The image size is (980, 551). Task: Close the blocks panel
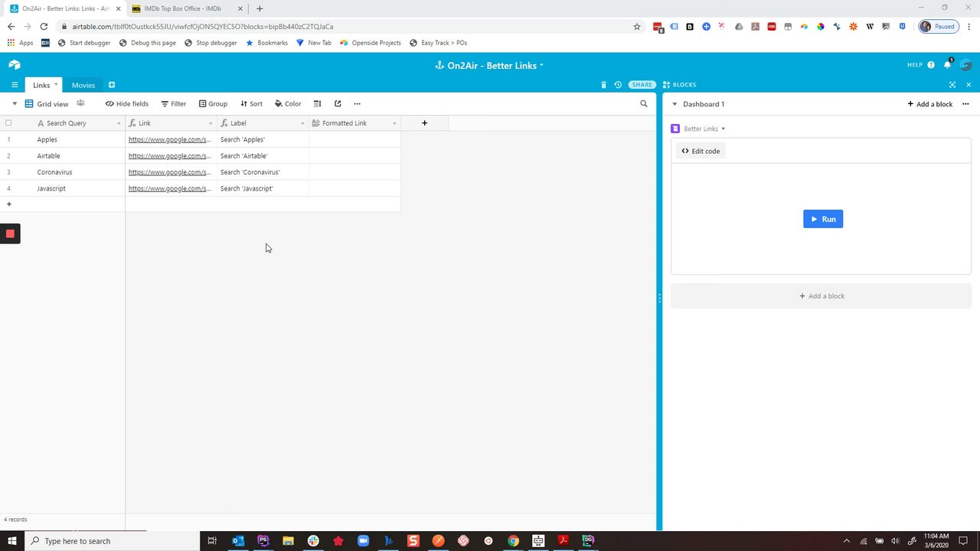(969, 85)
